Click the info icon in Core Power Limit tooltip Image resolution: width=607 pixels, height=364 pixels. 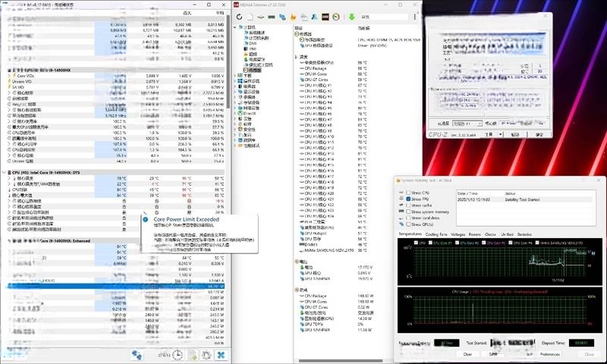[x=146, y=219]
